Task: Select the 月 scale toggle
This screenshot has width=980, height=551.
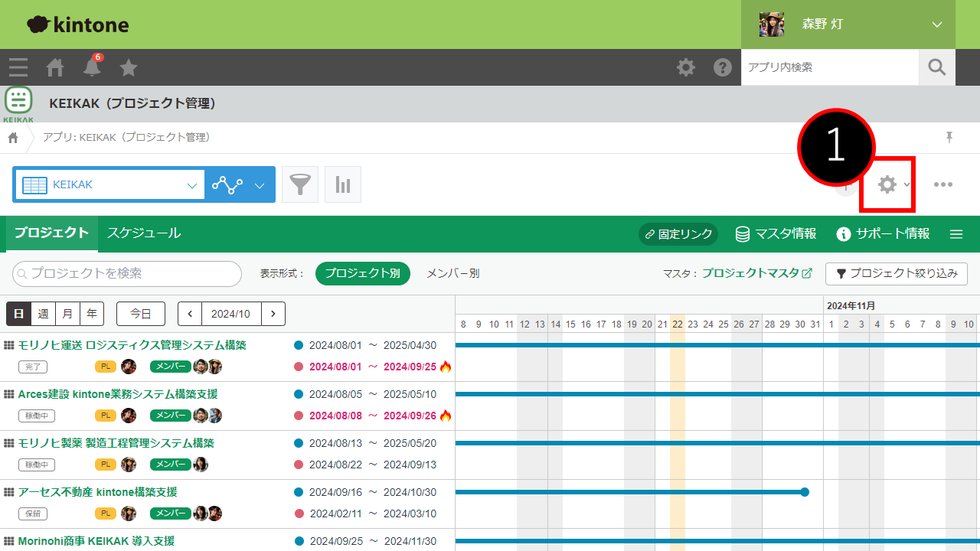Action: [x=67, y=314]
